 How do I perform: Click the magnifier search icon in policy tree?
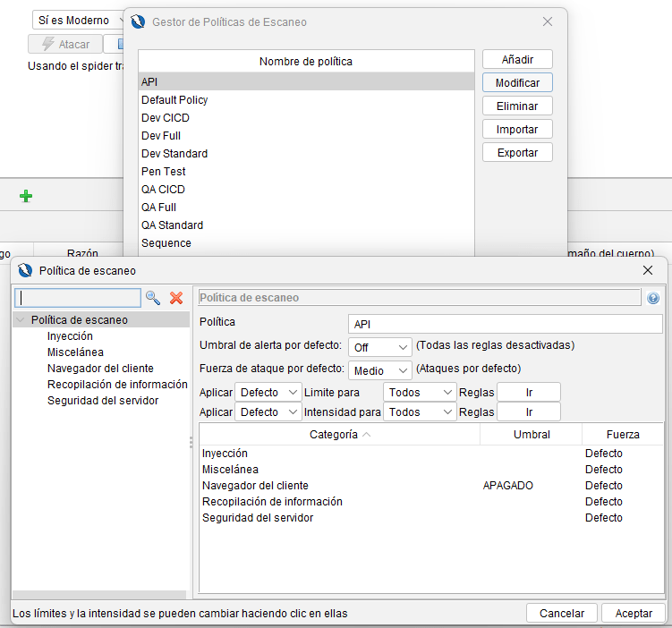pos(153,298)
